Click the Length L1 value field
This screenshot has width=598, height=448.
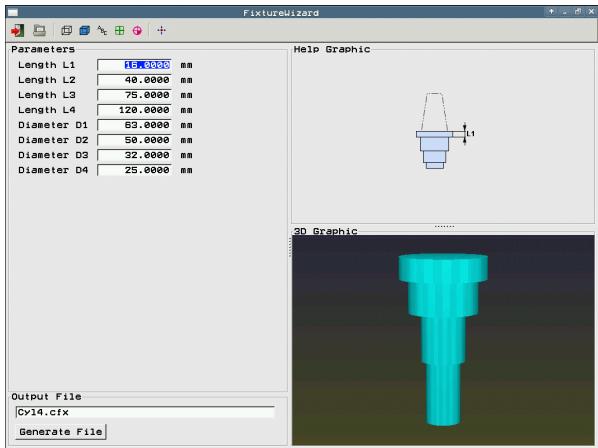[x=134, y=65]
